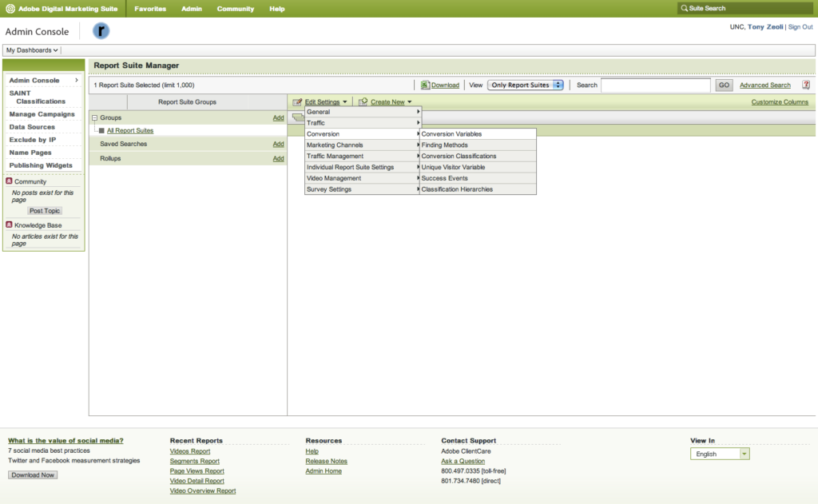
Task: Click the Download Now button
Action: 33,474
